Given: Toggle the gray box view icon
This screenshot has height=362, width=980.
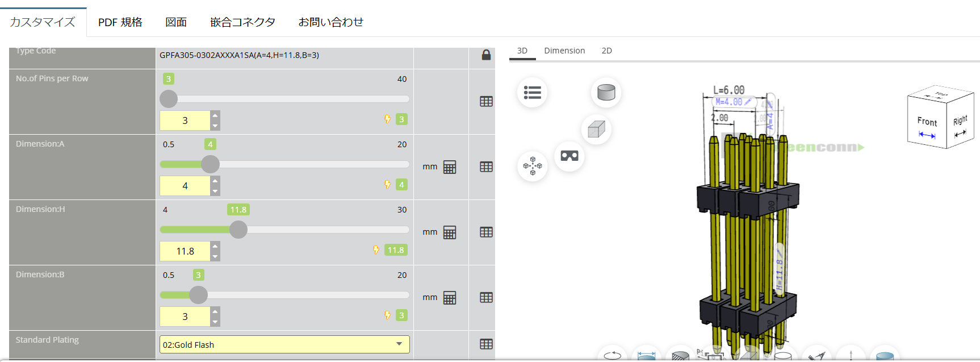Looking at the screenshot, I should coord(596,130).
